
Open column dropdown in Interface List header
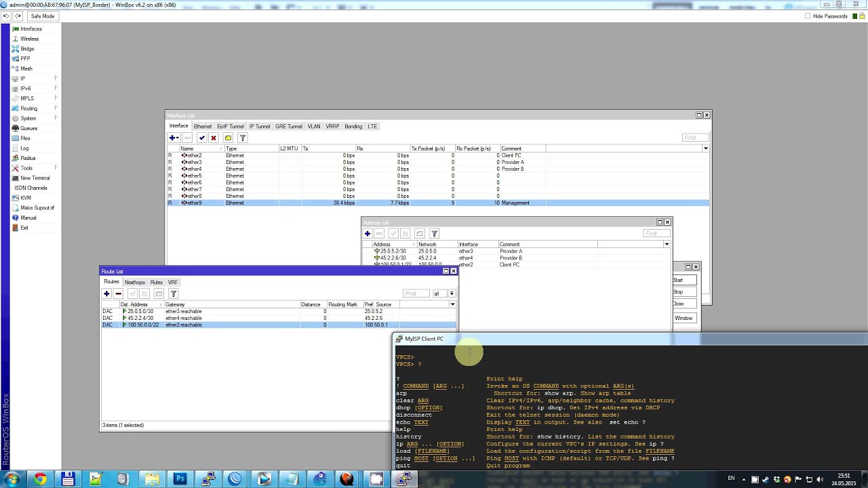pyautogui.click(x=705, y=148)
